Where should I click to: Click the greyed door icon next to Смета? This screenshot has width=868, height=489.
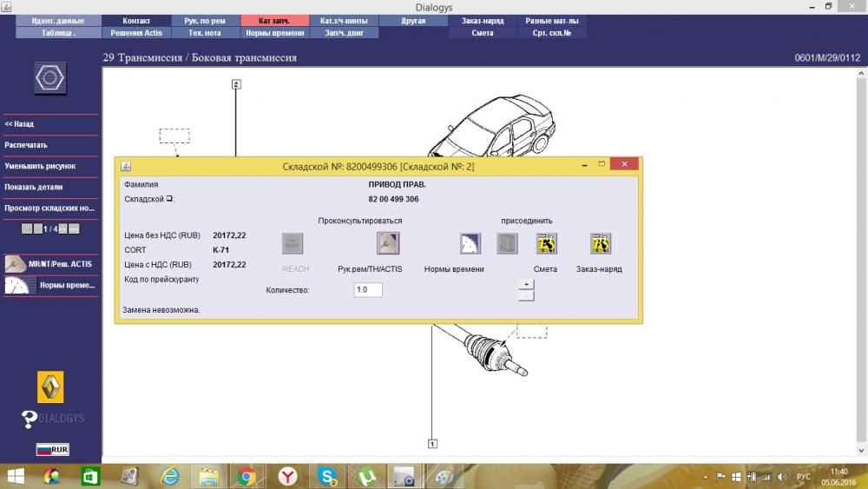[507, 244]
